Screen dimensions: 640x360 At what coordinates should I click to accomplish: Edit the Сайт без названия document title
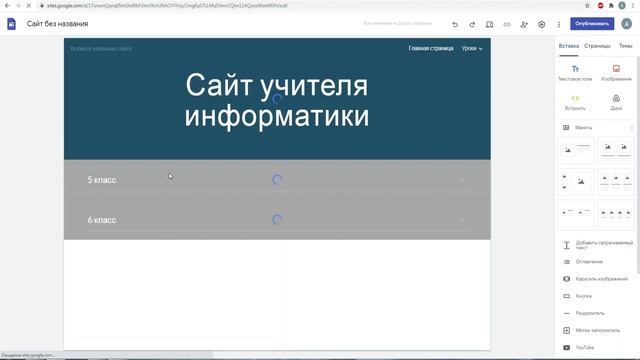coord(58,24)
